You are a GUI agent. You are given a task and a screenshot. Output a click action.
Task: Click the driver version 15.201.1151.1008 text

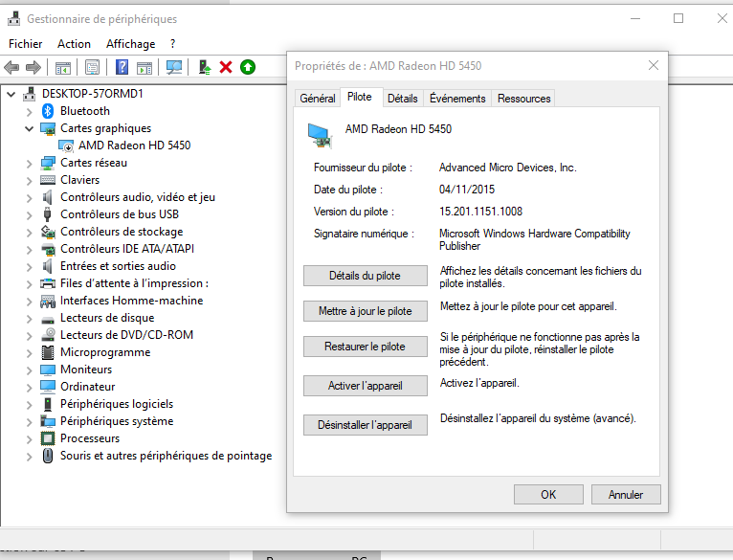click(x=480, y=212)
